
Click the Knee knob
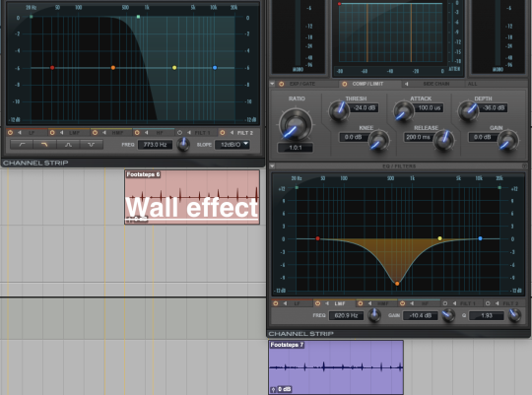(378, 140)
